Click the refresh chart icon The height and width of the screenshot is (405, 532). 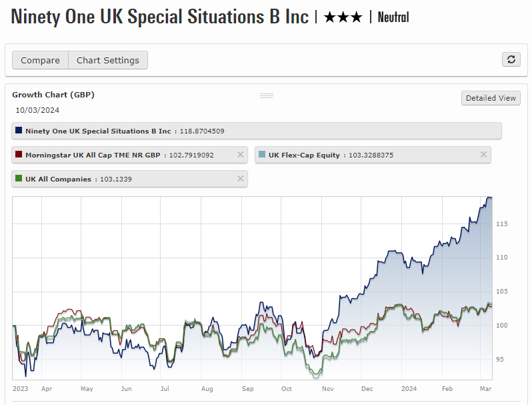[511, 59]
